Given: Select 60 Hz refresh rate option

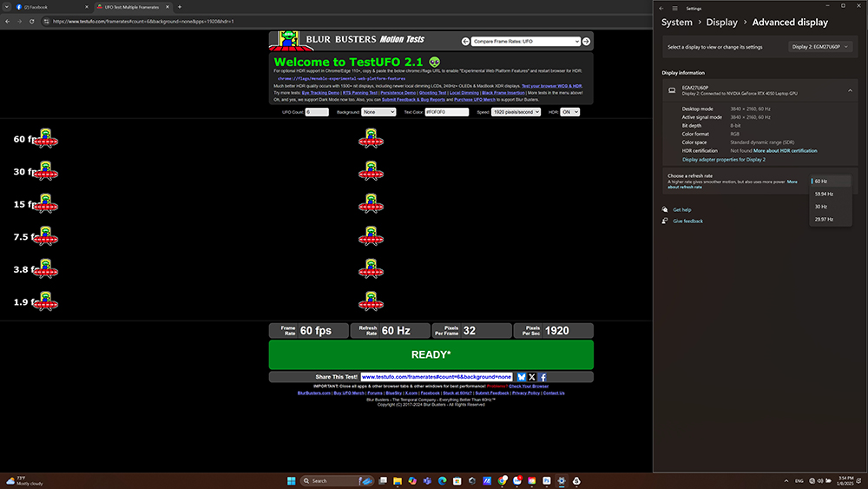Looking at the screenshot, I should 831,181.
